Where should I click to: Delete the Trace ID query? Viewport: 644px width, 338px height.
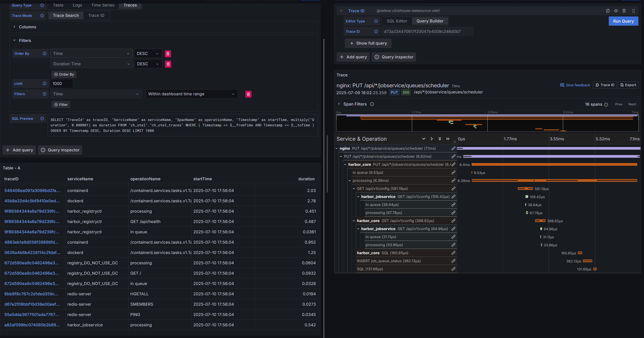pos(624,11)
